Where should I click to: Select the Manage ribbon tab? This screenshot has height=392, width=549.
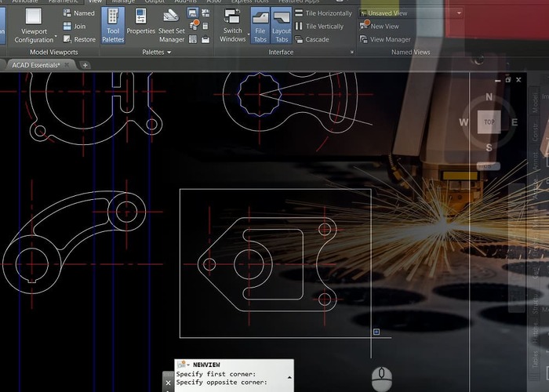[x=123, y=2]
